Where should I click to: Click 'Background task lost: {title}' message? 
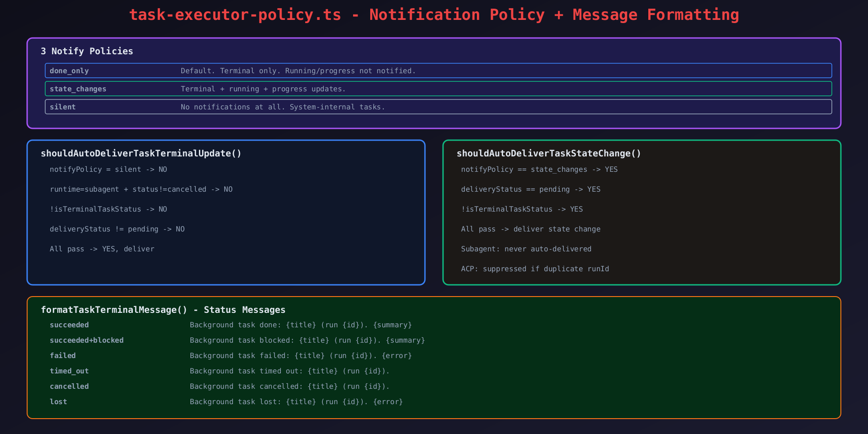[297, 402]
